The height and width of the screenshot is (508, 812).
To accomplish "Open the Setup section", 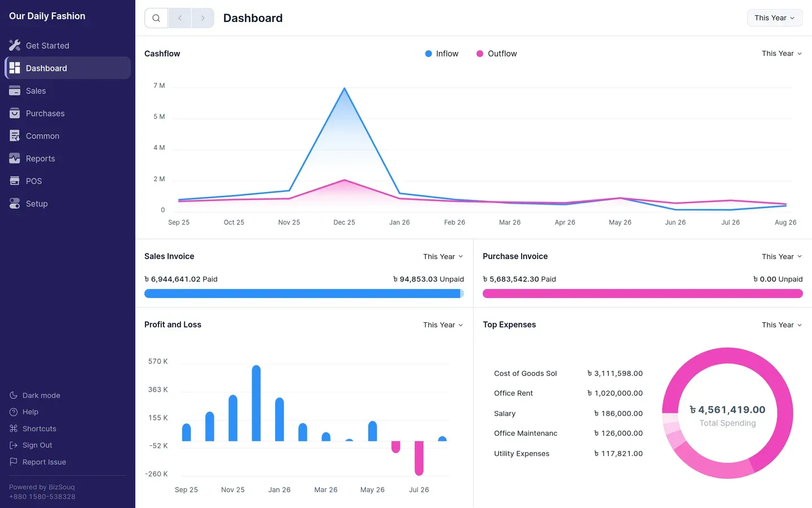I will click(68, 203).
